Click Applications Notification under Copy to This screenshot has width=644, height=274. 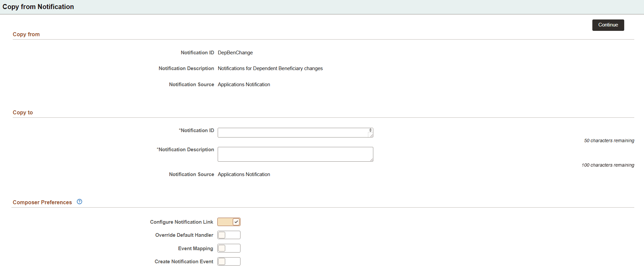pyautogui.click(x=244, y=174)
